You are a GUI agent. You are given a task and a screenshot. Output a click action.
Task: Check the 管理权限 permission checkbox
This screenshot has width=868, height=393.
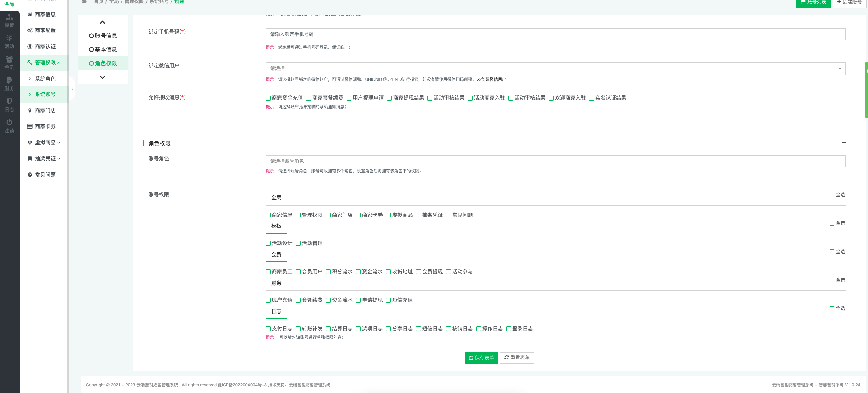(298, 215)
